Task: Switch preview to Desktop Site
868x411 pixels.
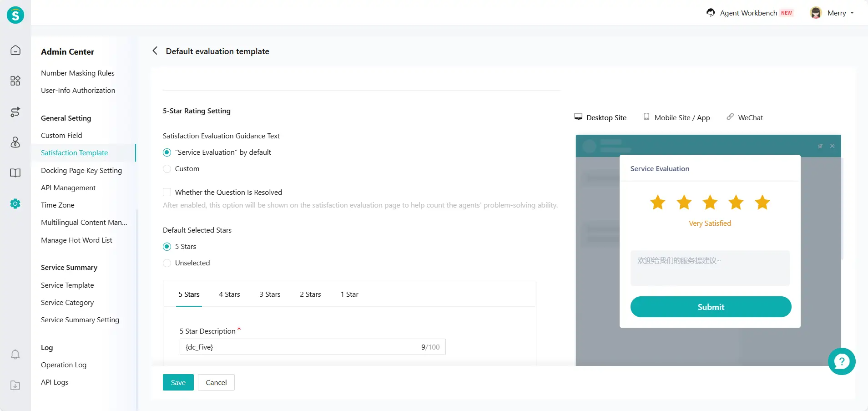Action: pyautogui.click(x=601, y=117)
